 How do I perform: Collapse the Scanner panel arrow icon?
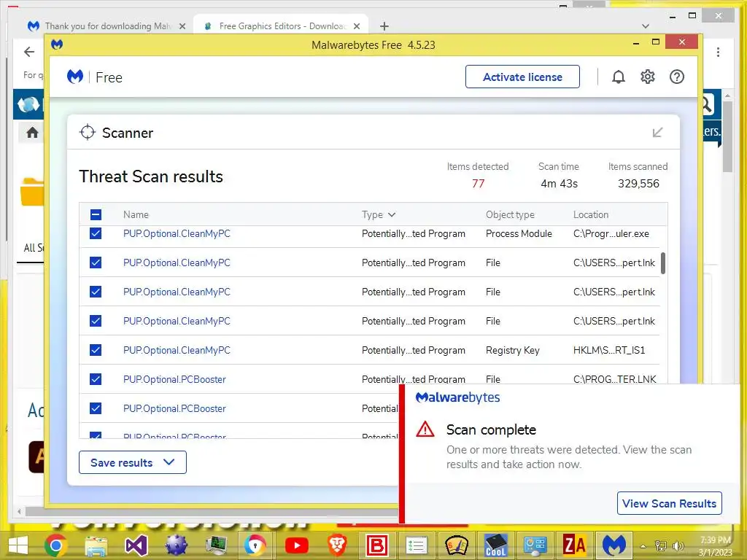tap(657, 133)
